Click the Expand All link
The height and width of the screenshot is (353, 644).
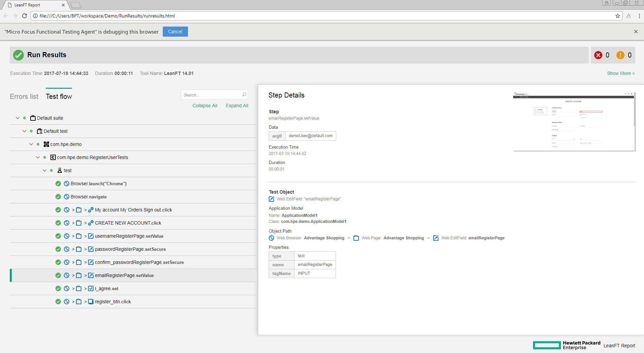coord(237,106)
